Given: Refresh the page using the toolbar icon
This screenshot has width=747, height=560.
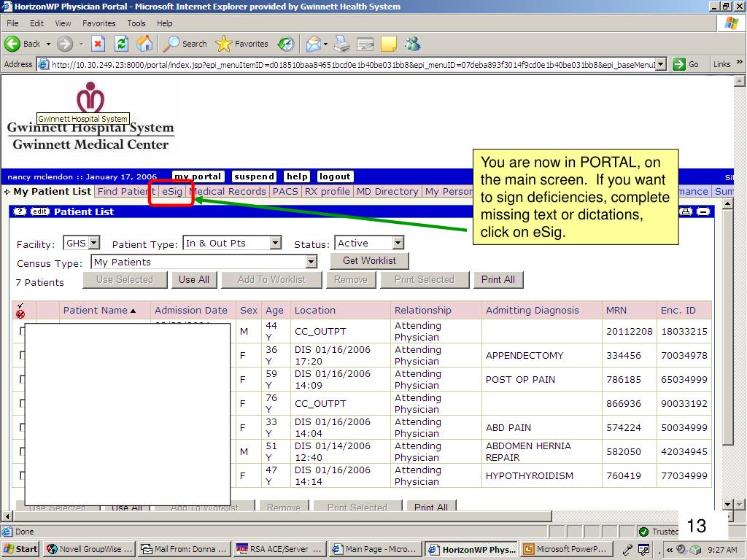Looking at the screenshot, I should coord(122,44).
